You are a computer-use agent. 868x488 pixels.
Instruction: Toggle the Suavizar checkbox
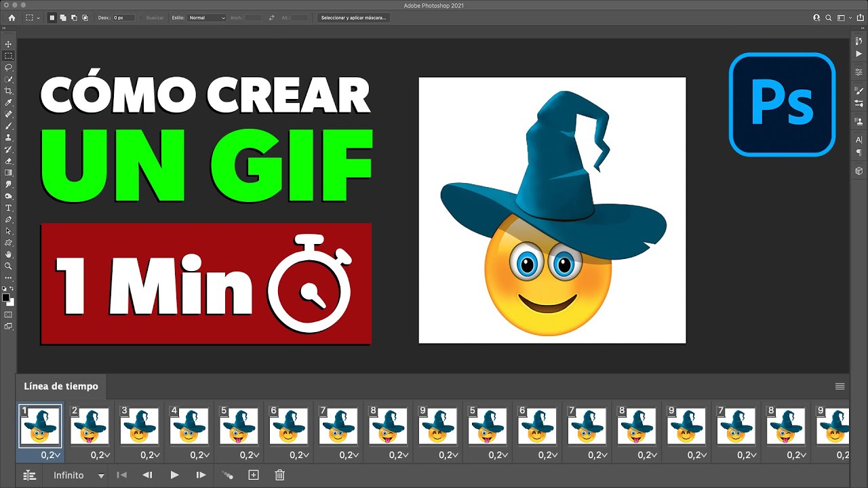tap(142, 18)
